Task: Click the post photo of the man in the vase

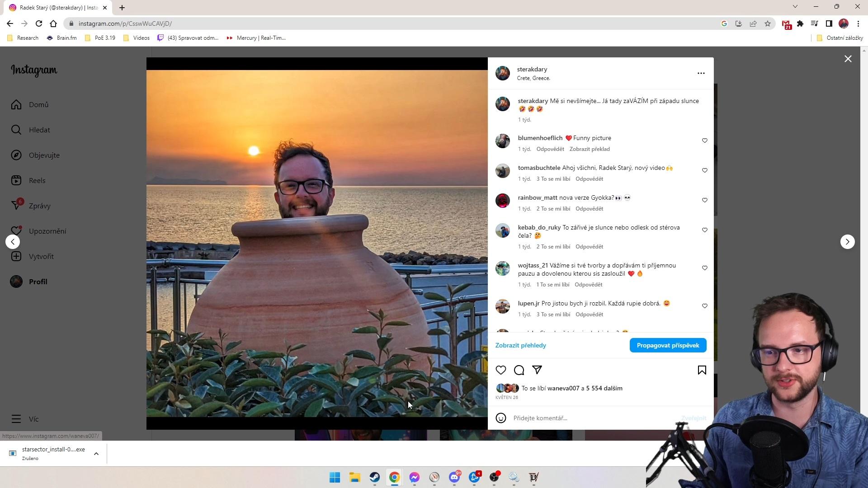Action: point(317,244)
